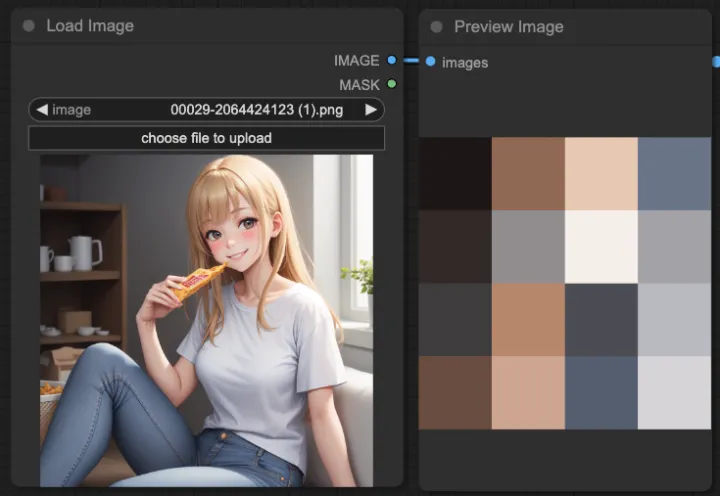Click the MASK output label
Image resolution: width=720 pixels, height=496 pixels.
(x=360, y=85)
